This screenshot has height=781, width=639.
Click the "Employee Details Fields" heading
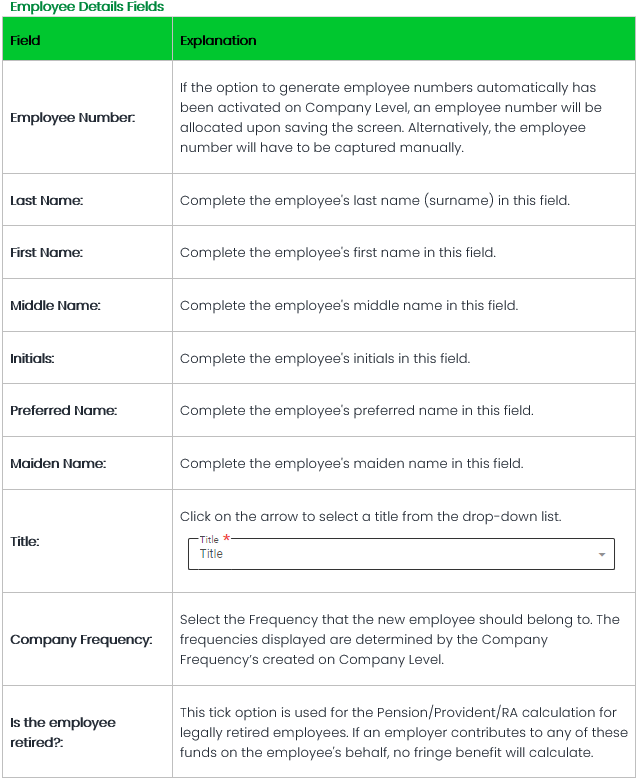(x=87, y=7)
